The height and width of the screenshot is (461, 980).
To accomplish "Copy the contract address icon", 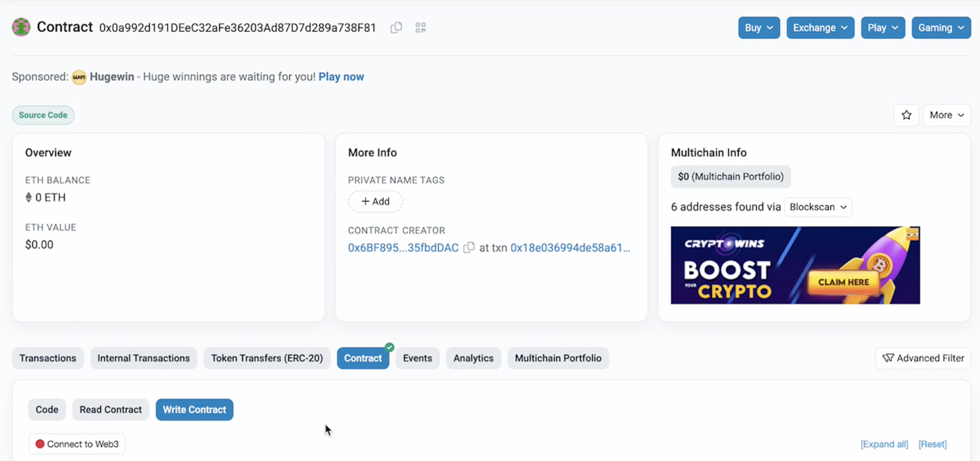I will point(396,28).
